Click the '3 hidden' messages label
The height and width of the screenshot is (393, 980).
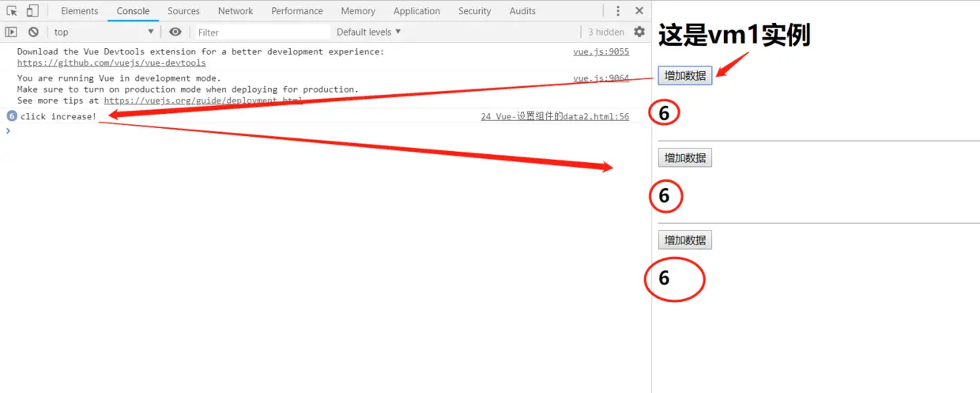(606, 32)
